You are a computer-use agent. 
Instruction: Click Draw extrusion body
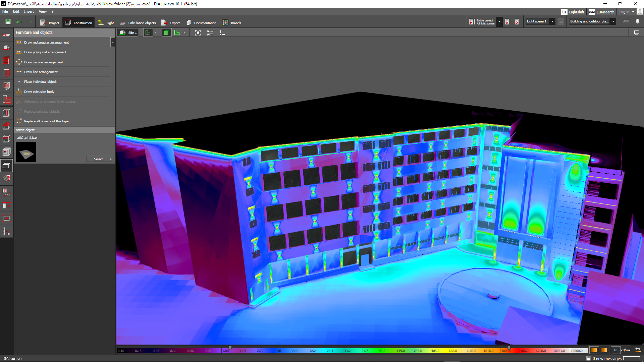[39, 92]
